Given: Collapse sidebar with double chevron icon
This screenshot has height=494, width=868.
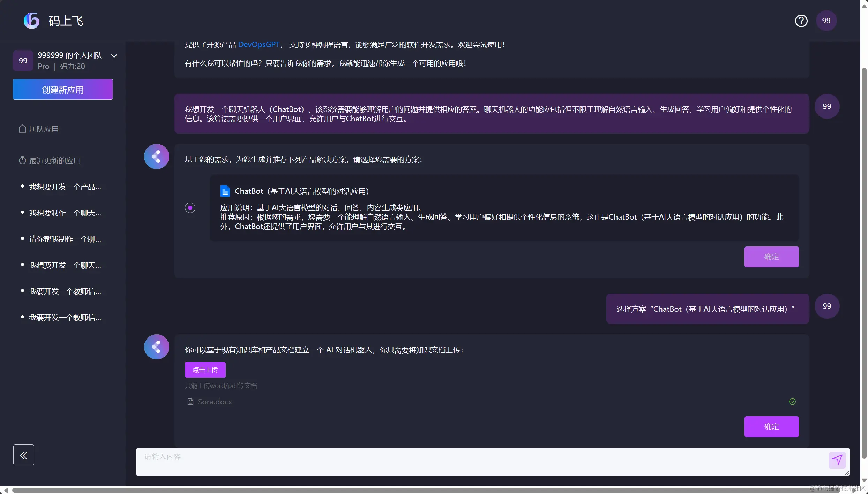Looking at the screenshot, I should coord(24,455).
